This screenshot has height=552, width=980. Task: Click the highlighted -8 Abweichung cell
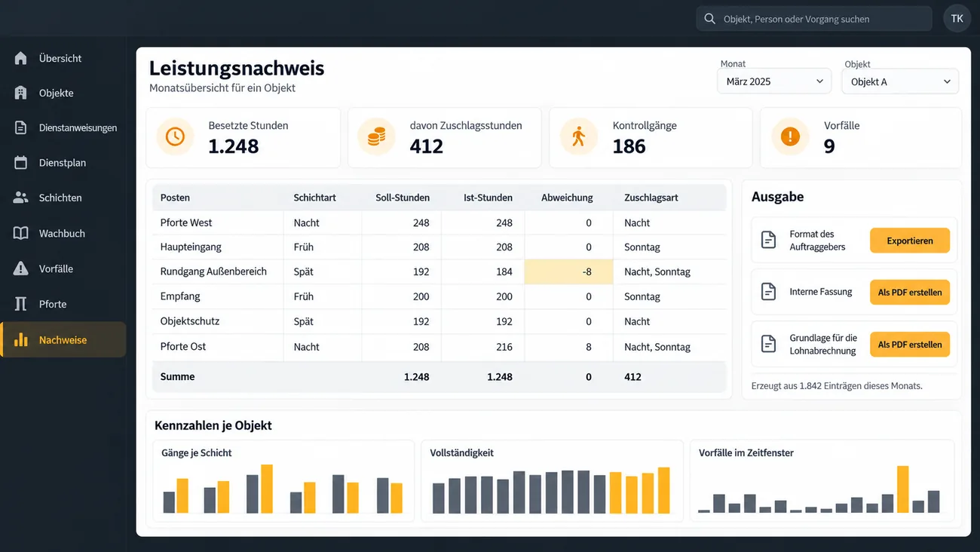point(569,271)
